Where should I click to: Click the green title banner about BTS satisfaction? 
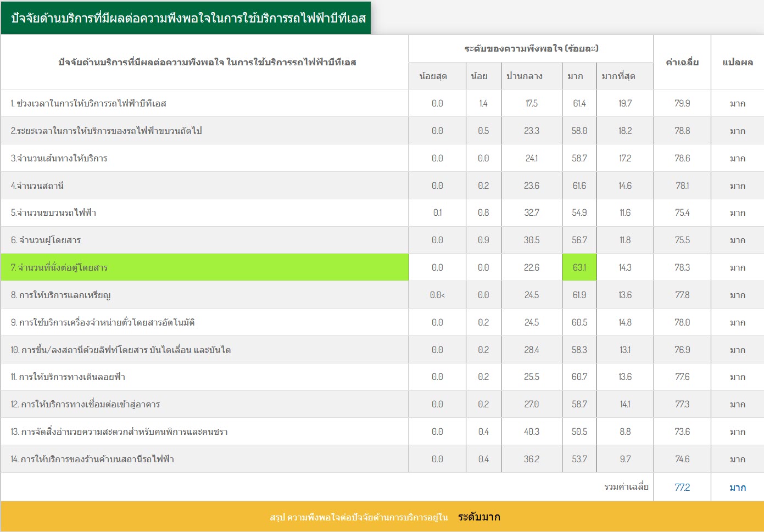point(187,18)
